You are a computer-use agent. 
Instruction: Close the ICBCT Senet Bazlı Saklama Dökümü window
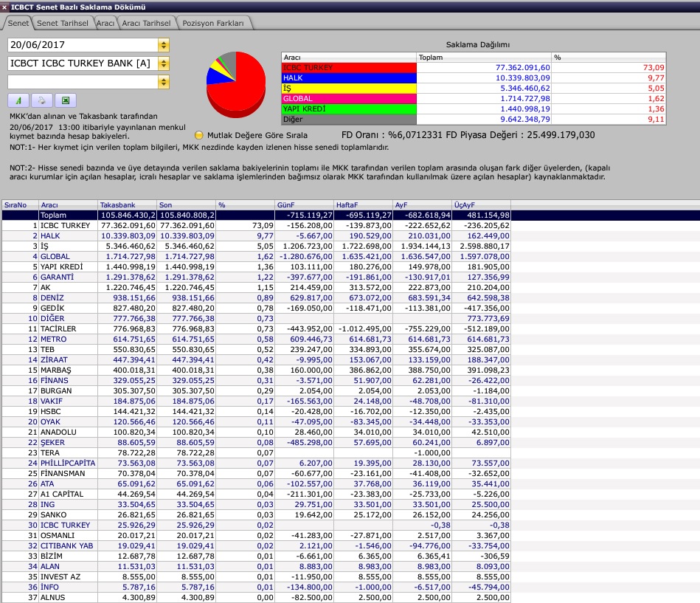pyautogui.click(x=4, y=7)
